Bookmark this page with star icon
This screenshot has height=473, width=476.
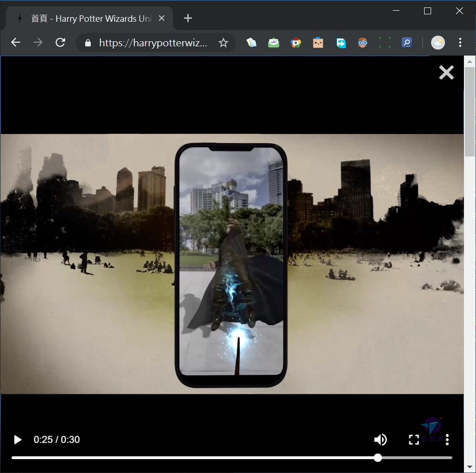(223, 43)
